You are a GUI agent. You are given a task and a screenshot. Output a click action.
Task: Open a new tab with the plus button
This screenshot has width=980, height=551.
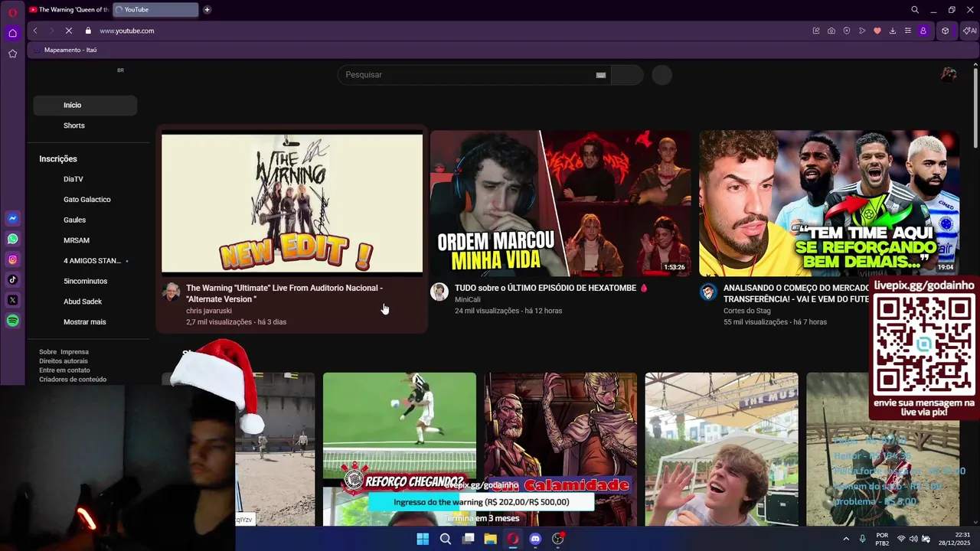207,10
